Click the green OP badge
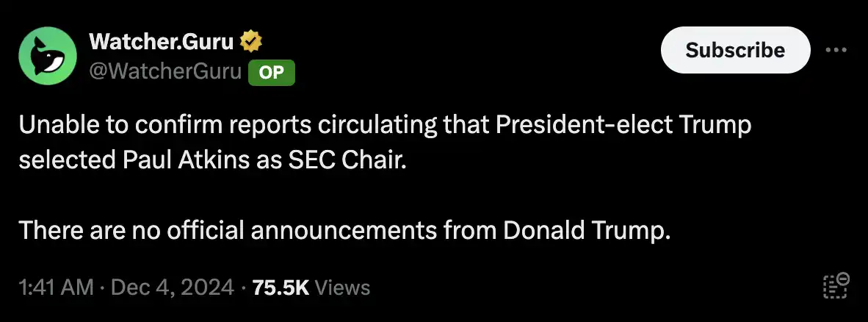Image resolution: width=868 pixels, height=322 pixels. click(x=272, y=72)
